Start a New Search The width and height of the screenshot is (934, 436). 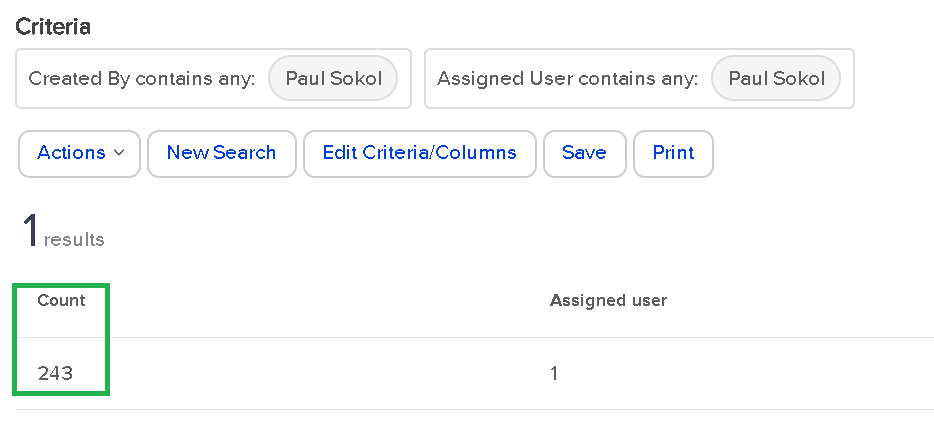[221, 153]
